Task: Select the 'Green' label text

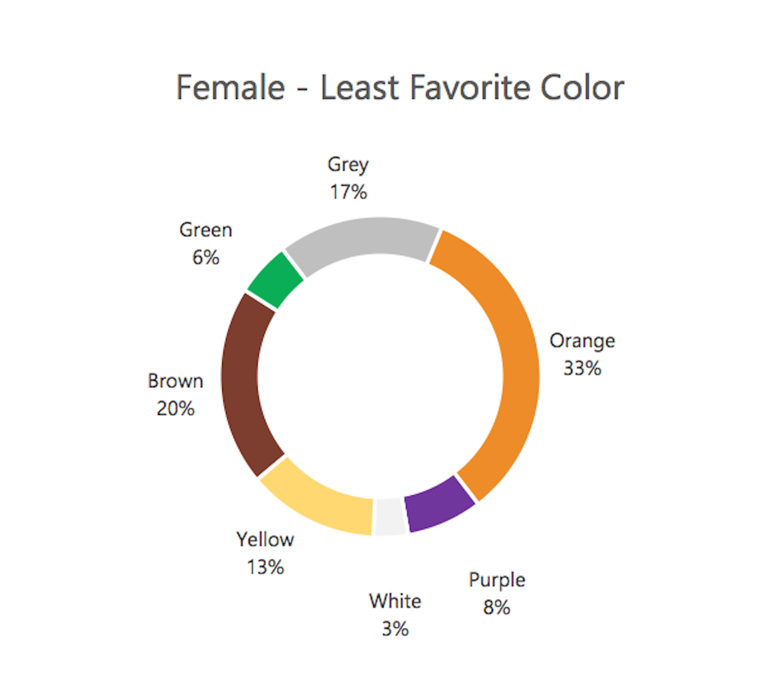Action: 205,230
